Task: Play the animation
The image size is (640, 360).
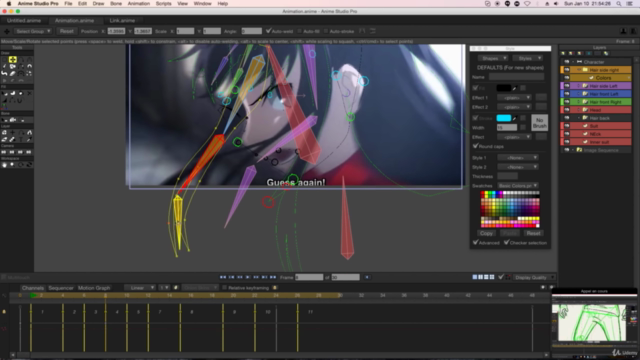Action: (x=248, y=277)
